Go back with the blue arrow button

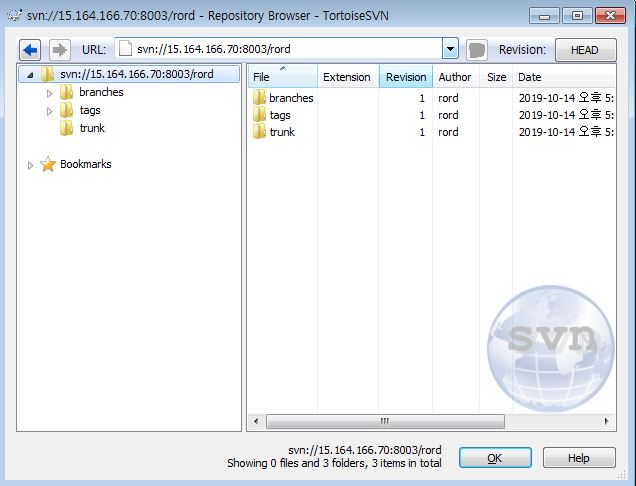[30, 50]
